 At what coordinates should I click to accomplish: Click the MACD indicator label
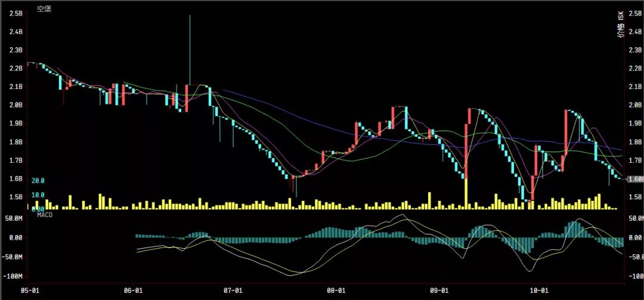point(44,215)
